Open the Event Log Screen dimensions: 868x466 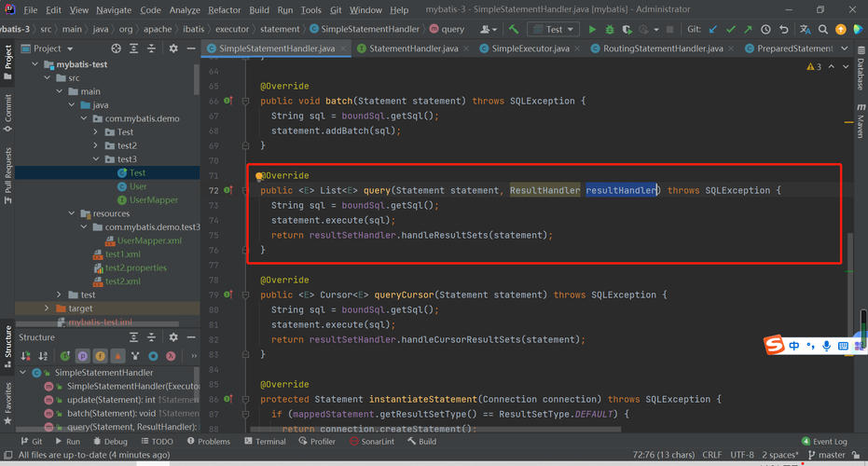pyautogui.click(x=824, y=442)
